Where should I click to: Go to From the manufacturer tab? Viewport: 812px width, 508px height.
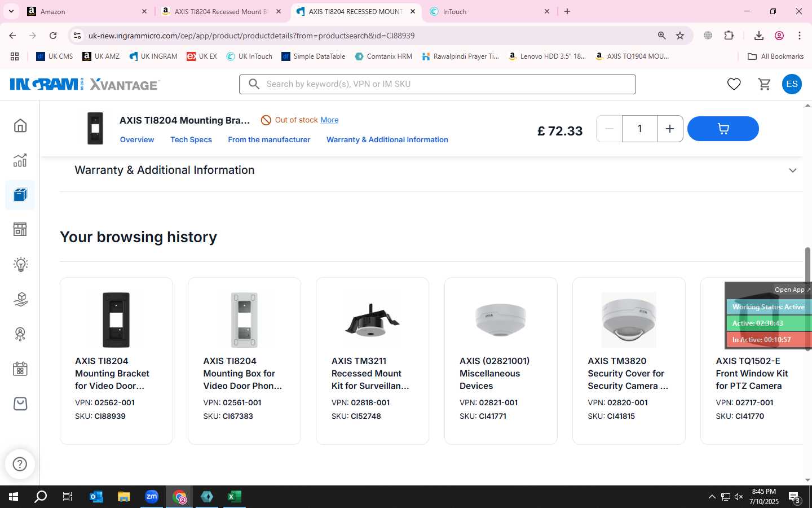pos(269,139)
